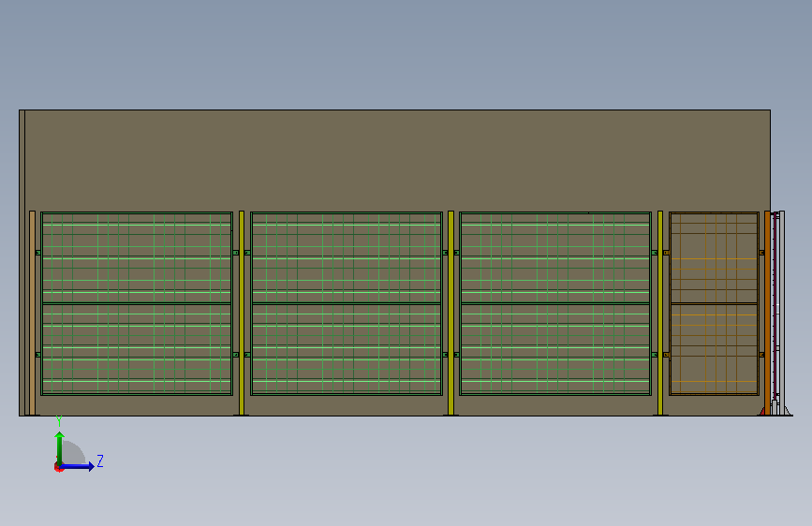Screen dimensions: 812x526
Task: Select the orange mesh door panel
Action: tap(714, 303)
